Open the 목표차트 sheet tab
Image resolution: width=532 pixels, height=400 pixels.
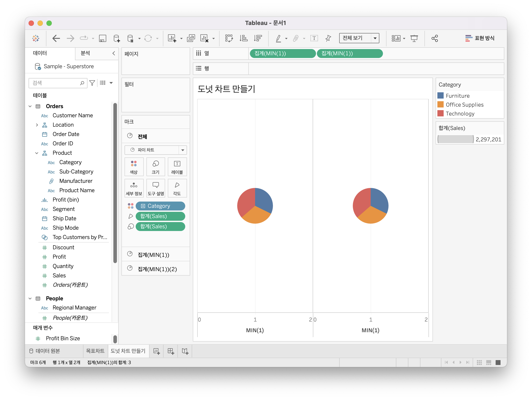(95, 351)
